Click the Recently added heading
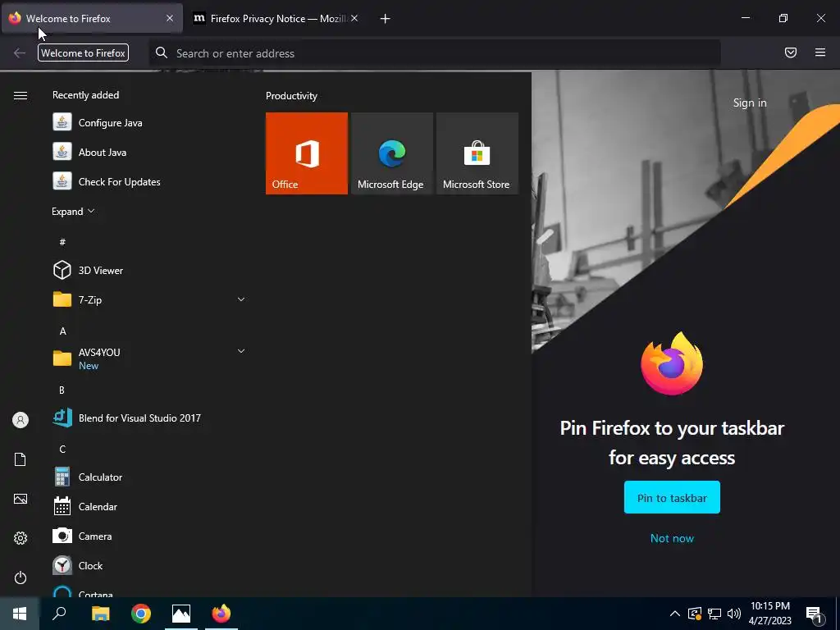 [x=85, y=95]
